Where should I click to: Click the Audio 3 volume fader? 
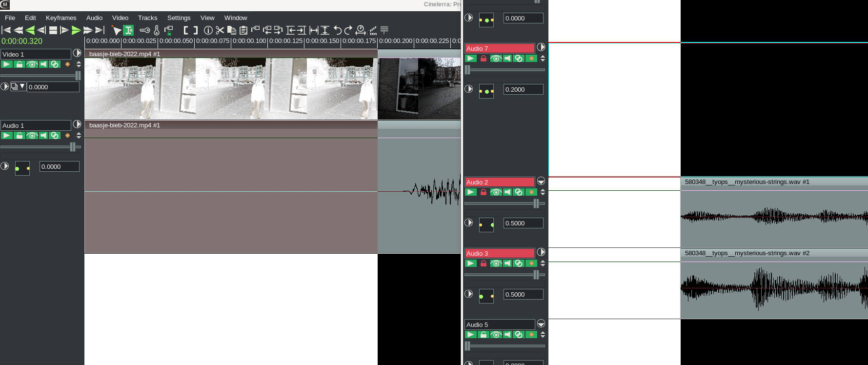536,275
